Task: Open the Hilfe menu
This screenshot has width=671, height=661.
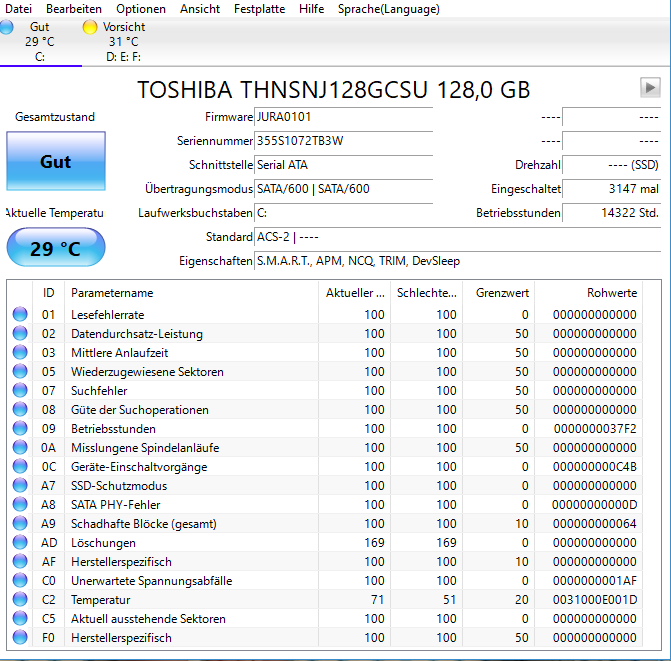Action: [x=312, y=9]
